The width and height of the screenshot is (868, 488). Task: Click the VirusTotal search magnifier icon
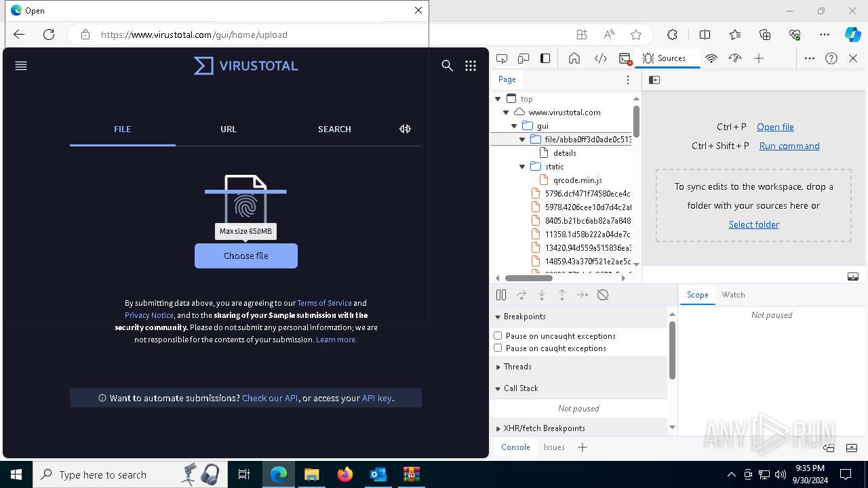click(447, 66)
